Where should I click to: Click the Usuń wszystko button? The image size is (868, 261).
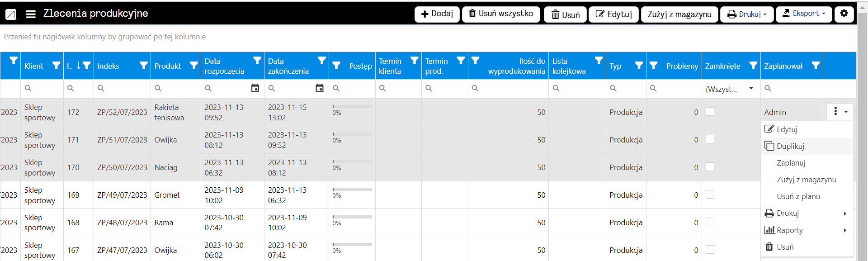[501, 14]
